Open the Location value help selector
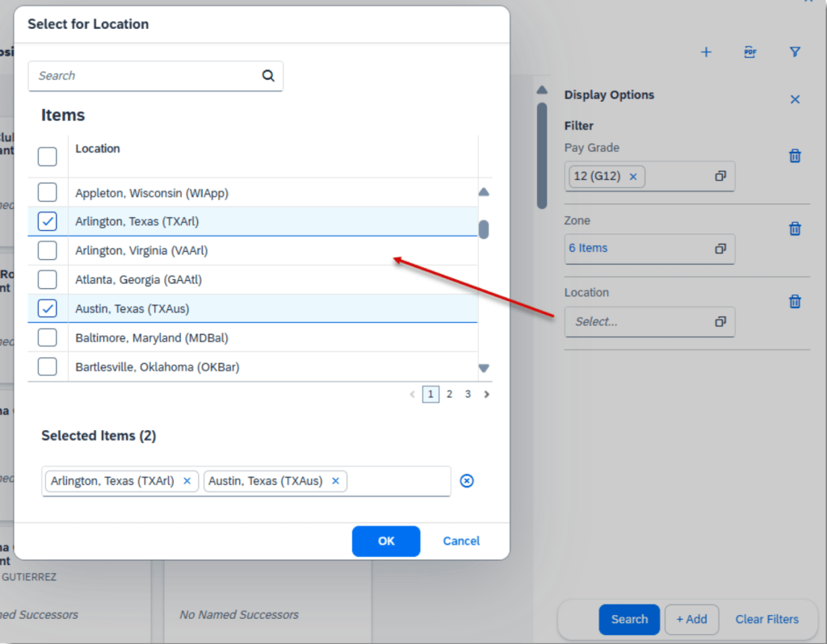 point(720,321)
